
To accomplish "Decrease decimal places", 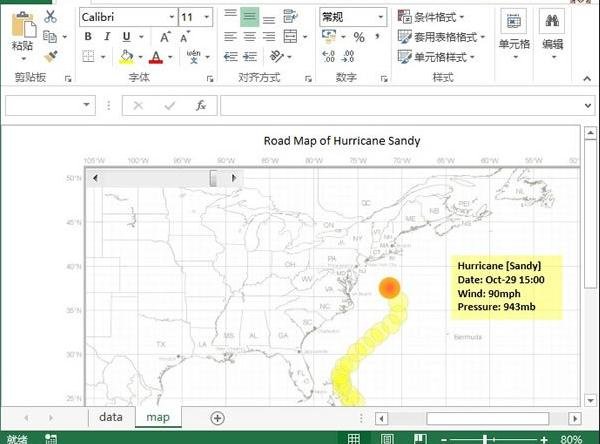I will [x=347, y=57].
